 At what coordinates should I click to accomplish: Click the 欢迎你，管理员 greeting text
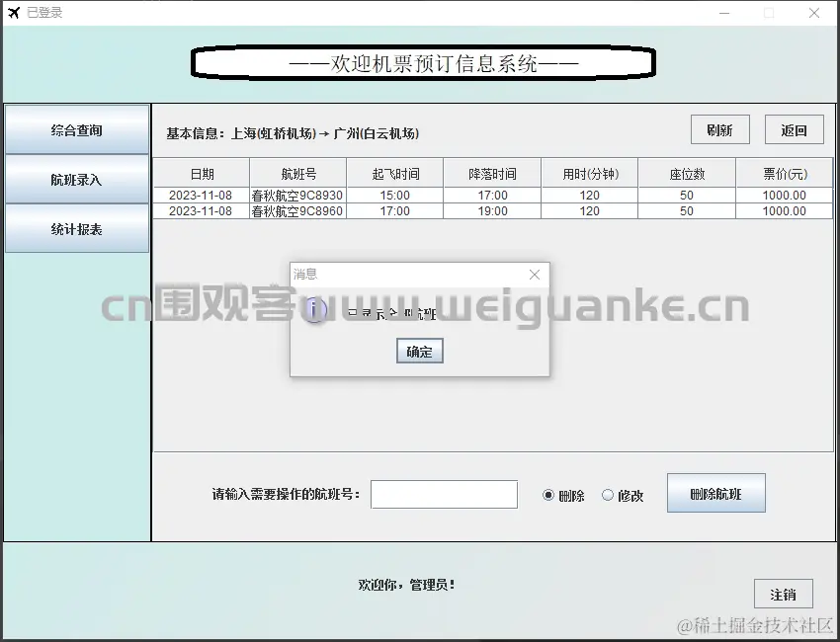tap(406, 585)
